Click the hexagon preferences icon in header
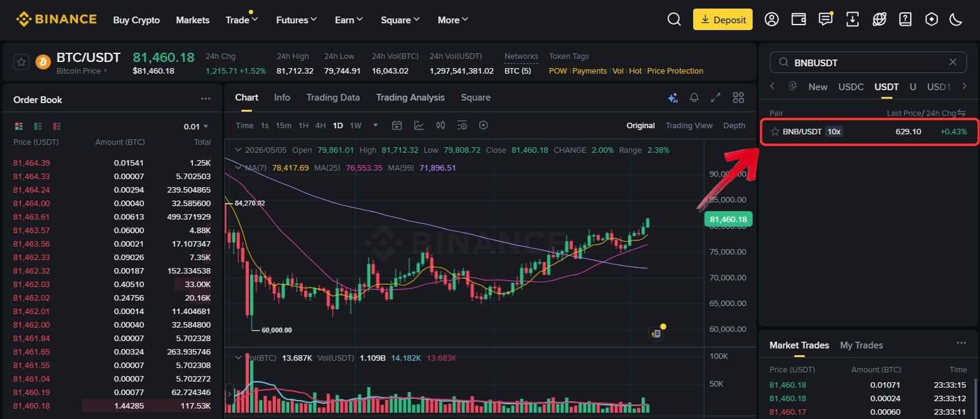Image resolution: width=980 pixels, height=419 pixels. tap(932, 20)
